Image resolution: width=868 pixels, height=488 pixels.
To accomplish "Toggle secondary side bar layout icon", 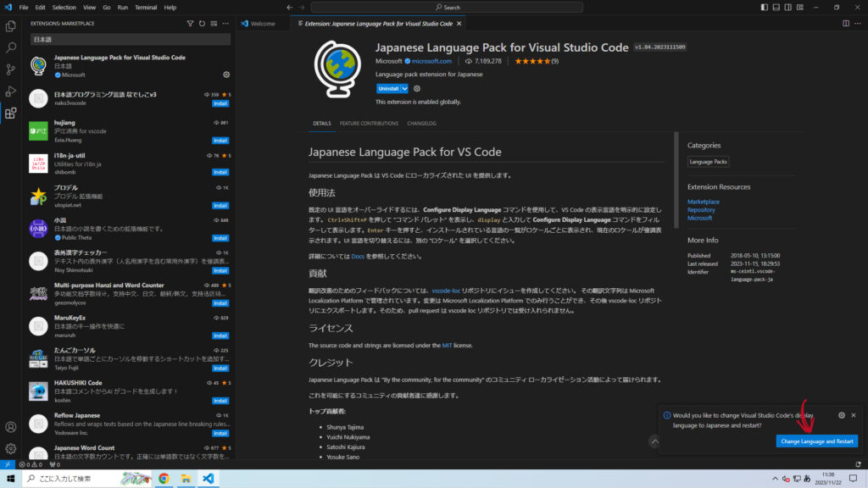I will point(787,7).
